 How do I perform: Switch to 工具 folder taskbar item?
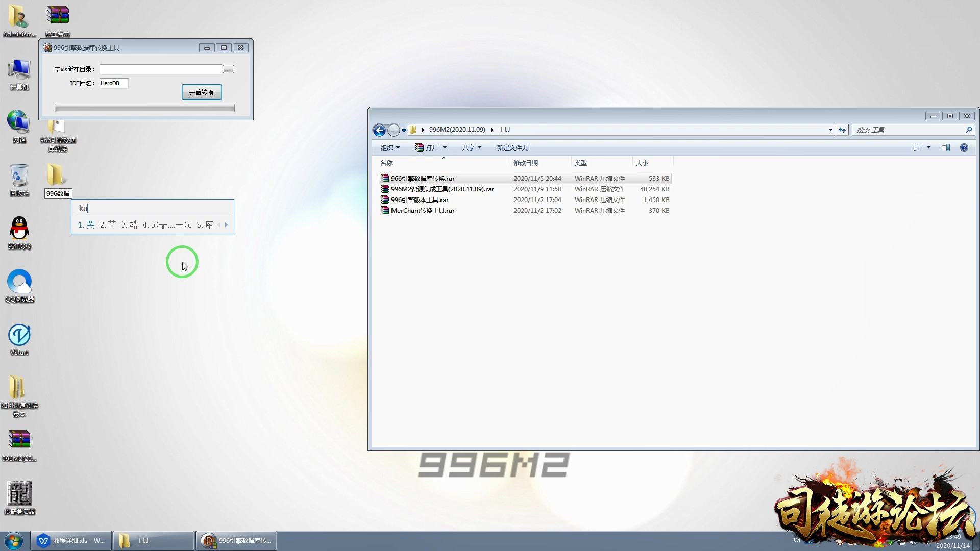[x=153, y=541]
